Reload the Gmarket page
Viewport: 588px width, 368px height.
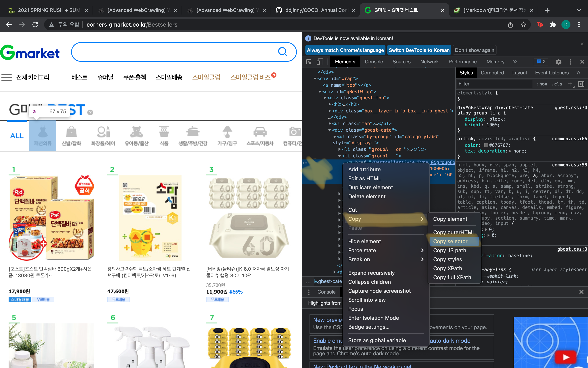[35, 25]
